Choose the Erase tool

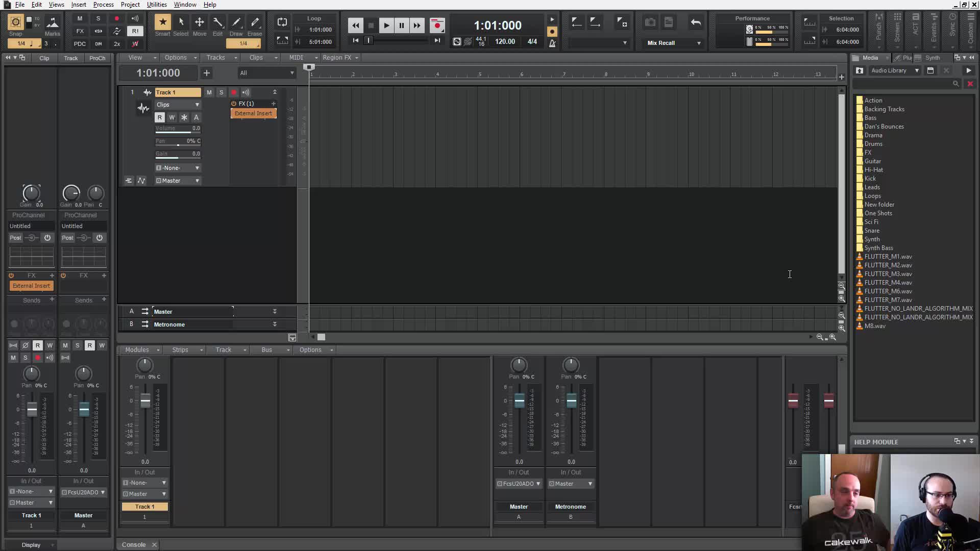point(255,22)
